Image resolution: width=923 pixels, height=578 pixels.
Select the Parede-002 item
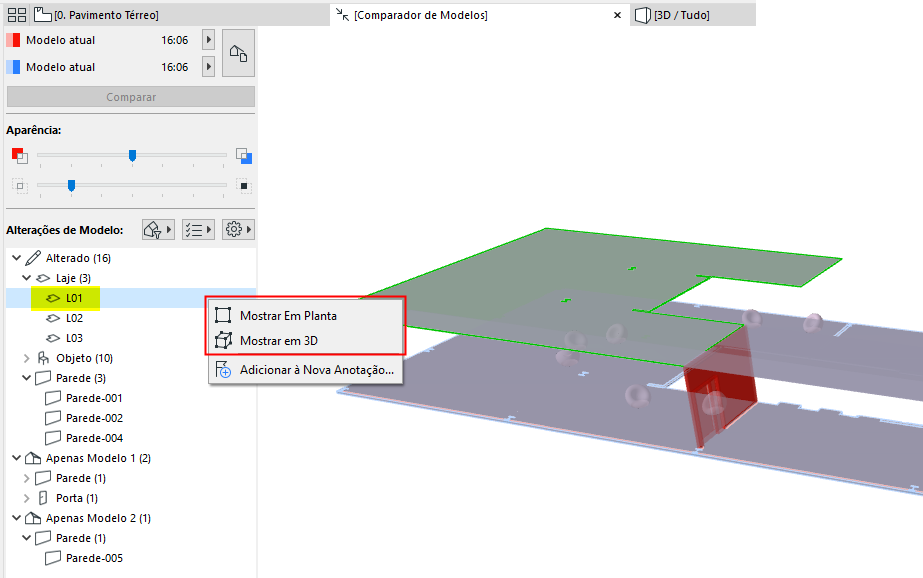point(94,418)
